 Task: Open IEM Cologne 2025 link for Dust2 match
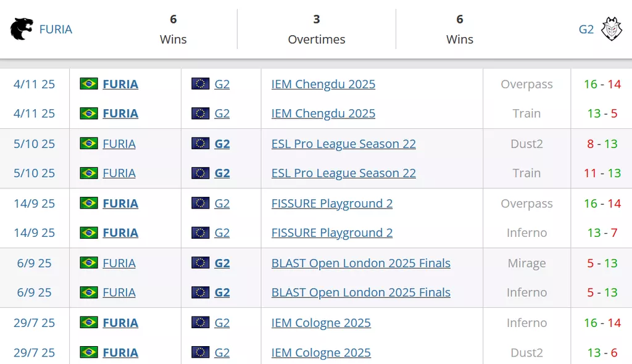point(321,352)
